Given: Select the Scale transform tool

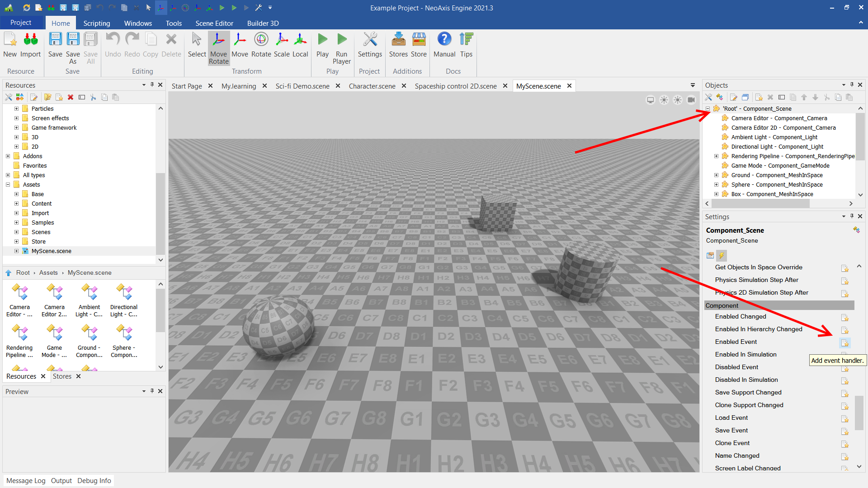Looking at the screenshot, I should [281, 45].
